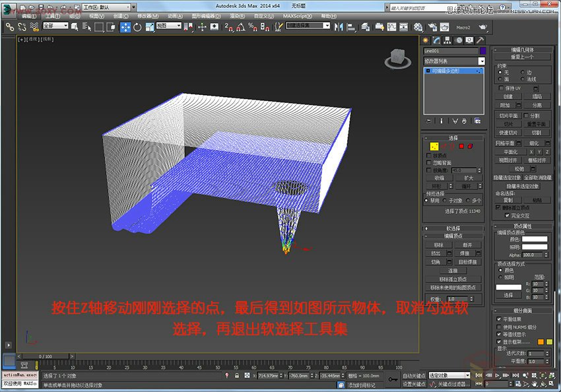The image size is (561, 392).
Task: Select the 子对象 preview selection radio button
Action: click(x=444, y=200)
